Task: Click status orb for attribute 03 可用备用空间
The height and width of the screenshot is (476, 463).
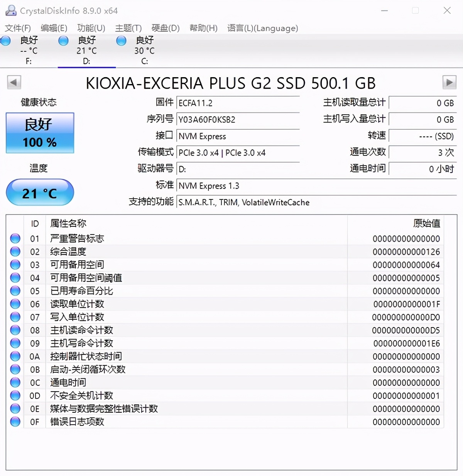Action: 15,265
